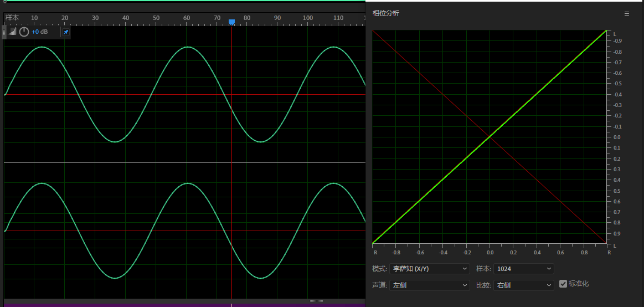This screenshot has height=307, width=644.
Task: Click the 样本 label on the time ruler
Action: click(12, 18)
